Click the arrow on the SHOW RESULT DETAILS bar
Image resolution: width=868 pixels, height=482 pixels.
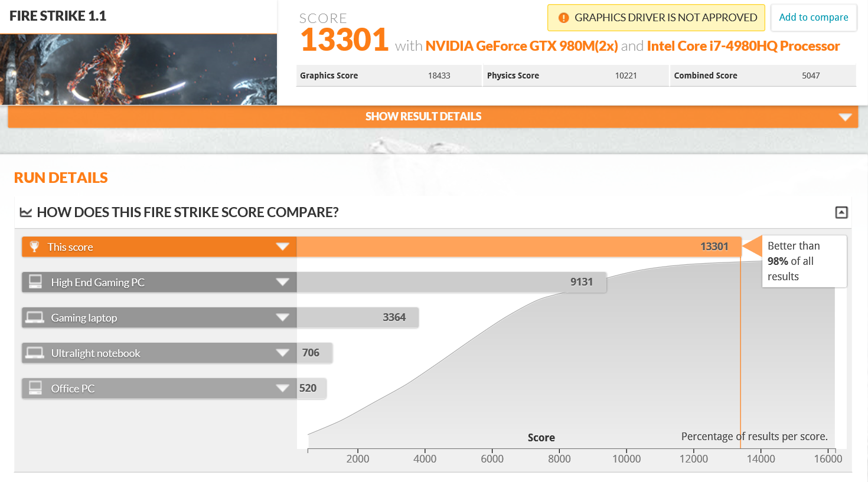(x=845, y=117)
